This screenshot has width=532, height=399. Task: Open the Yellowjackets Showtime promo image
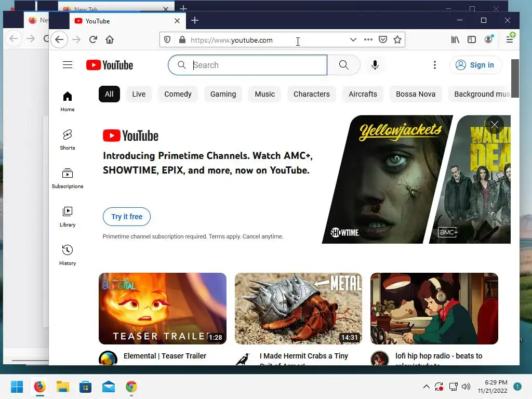[x=388, y=179]
